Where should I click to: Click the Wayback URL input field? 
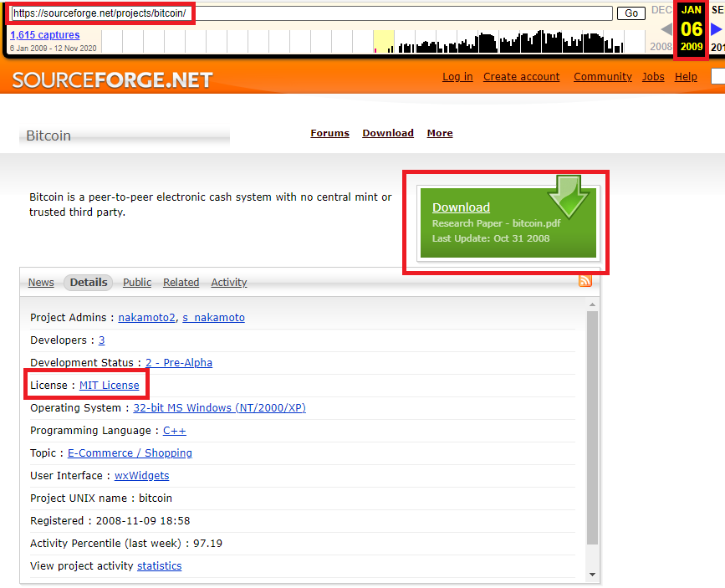pyautogui.click(x=312, y=13)
